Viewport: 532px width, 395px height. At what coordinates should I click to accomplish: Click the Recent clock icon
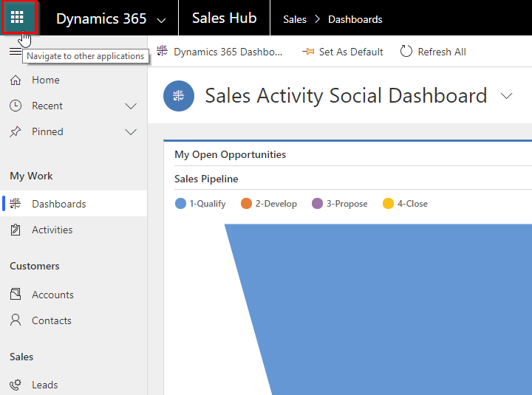click(x=16, y=106)
